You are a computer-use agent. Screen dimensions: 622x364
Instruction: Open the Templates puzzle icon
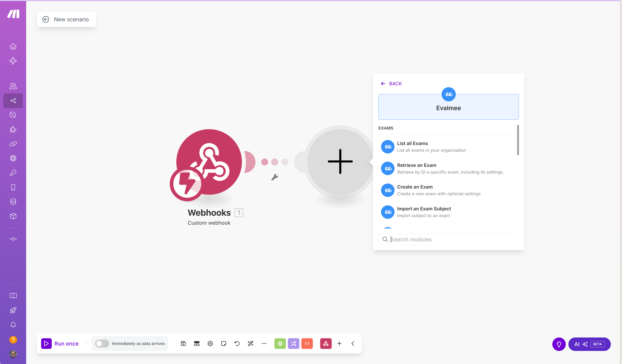13,130
